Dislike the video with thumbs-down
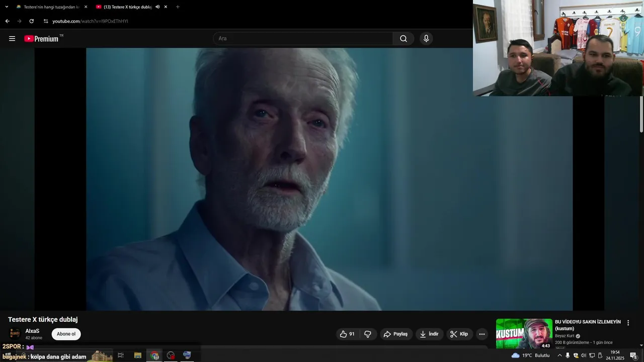The image size is (644, 362). pos(368,334)
